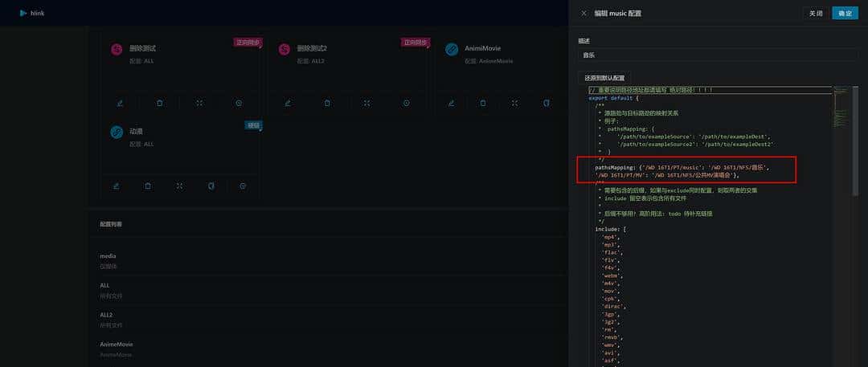Click the inward-arrows icon on 动漫 card
868x367 pixels.
[179, 186]
